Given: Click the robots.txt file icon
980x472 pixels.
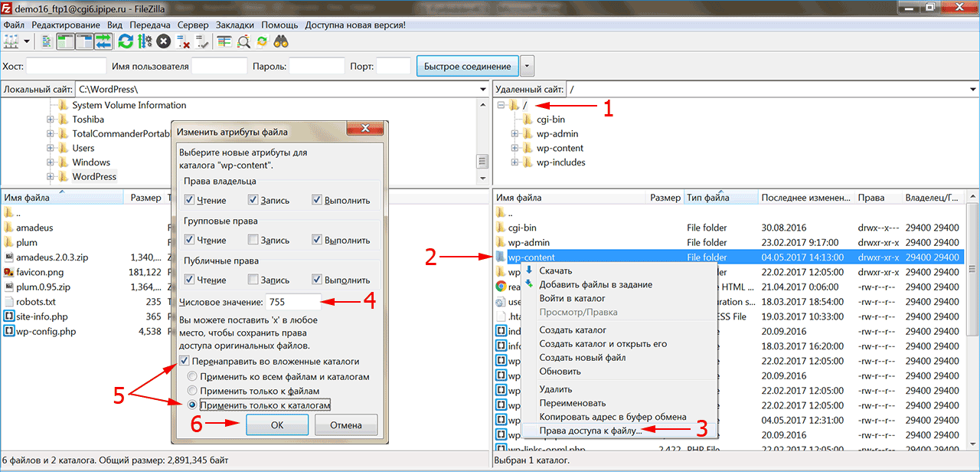Looking at the screenshot, I should [9, 301].
